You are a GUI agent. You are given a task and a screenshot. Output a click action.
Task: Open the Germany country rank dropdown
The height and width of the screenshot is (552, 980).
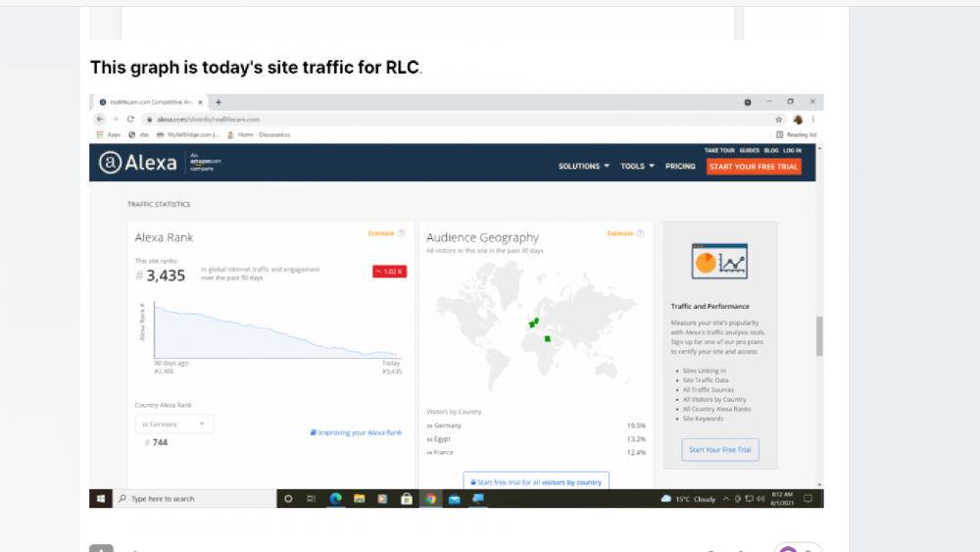coord(173,424)
